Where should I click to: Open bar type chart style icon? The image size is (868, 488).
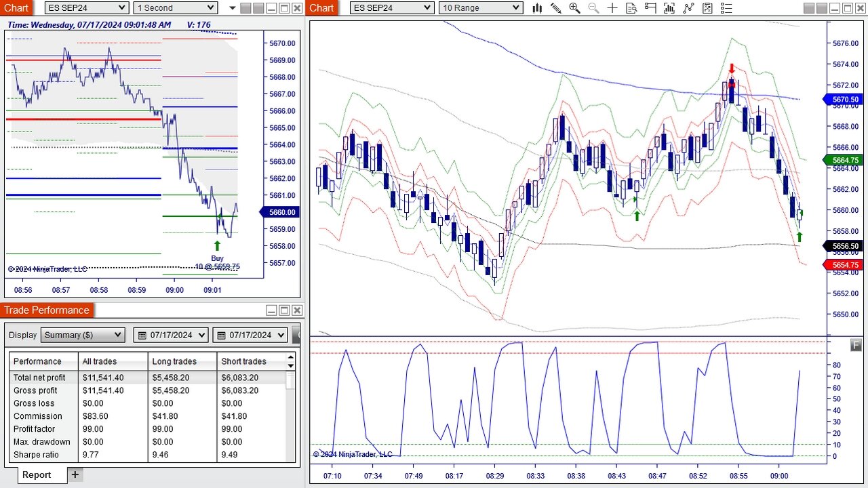coord(537,8)
